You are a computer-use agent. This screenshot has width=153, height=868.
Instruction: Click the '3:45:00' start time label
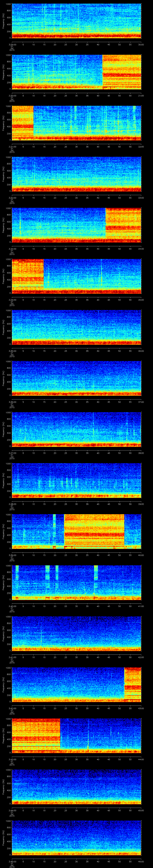tap(12, 861)
